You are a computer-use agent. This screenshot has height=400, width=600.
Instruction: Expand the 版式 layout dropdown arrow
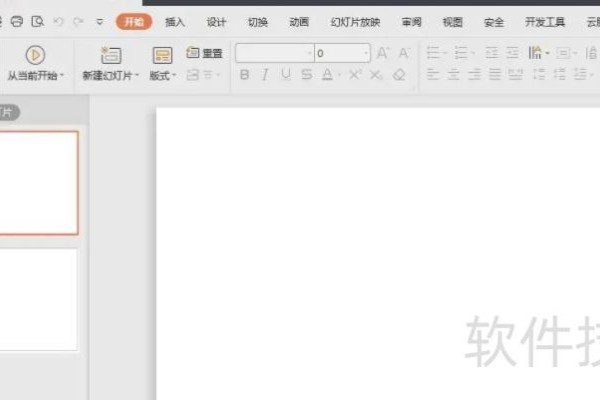pyautogui.click(x=174, y=76)
